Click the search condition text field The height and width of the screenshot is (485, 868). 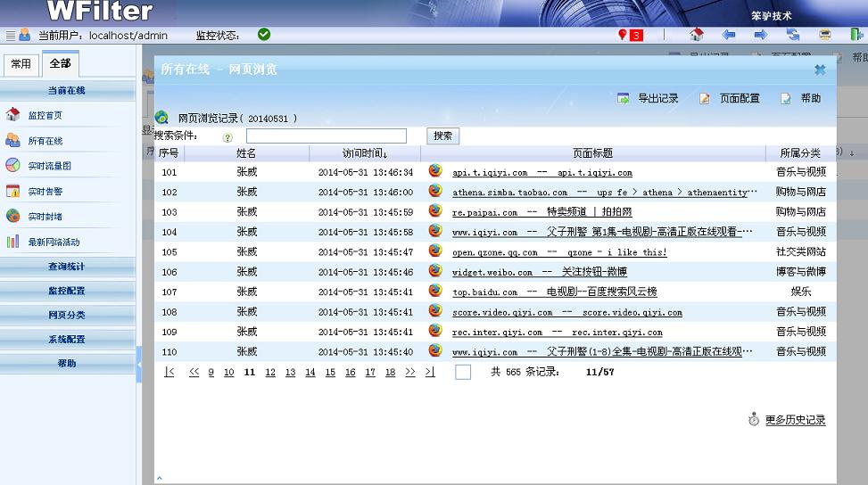pos(326,136)
